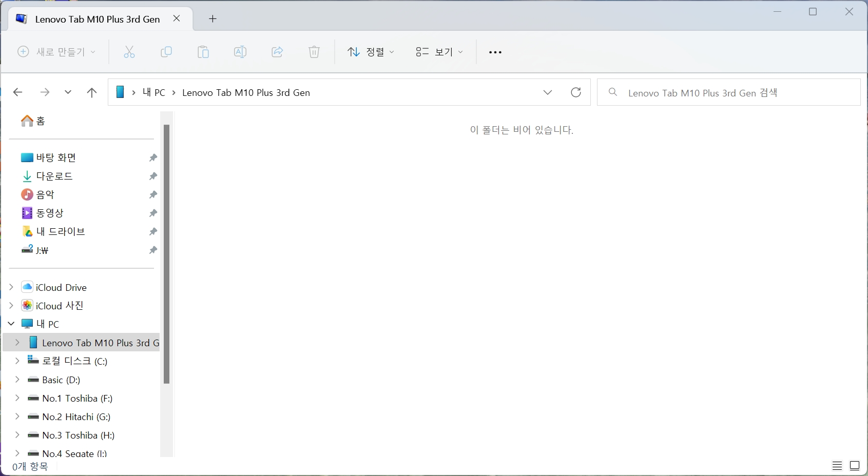Click the Cut scissors icon
This screenshot has width=868, height=476.
click(129, 52)
